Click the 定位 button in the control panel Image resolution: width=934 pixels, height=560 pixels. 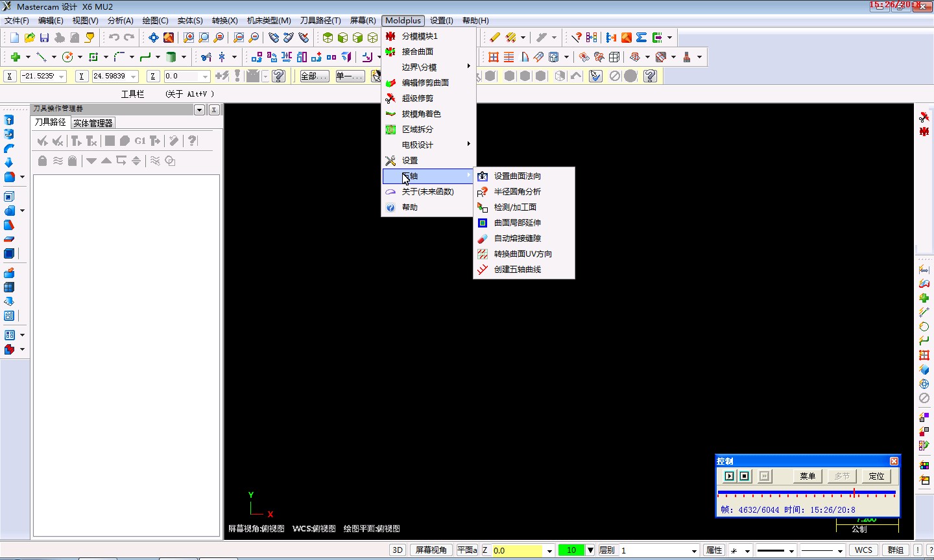click(x=876, y=476)
